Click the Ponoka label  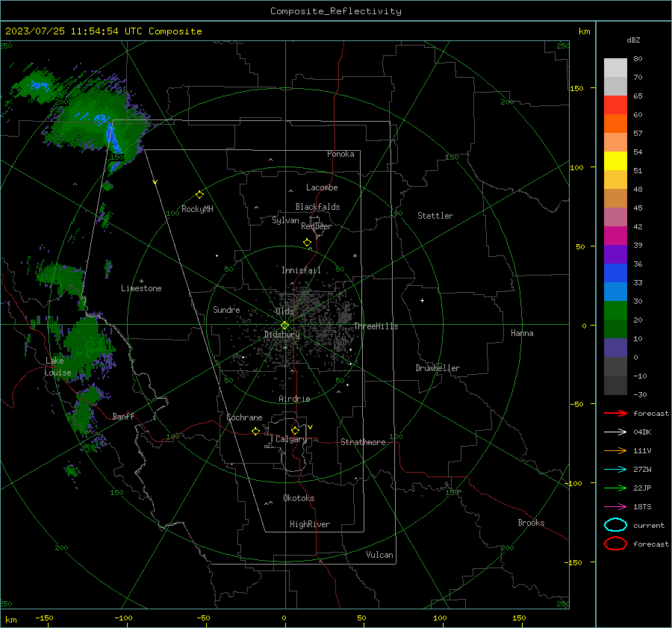pos(340,154)
